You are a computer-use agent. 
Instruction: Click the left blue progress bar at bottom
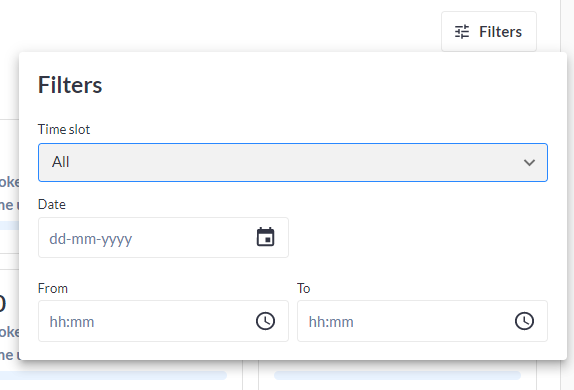(113, 375)
